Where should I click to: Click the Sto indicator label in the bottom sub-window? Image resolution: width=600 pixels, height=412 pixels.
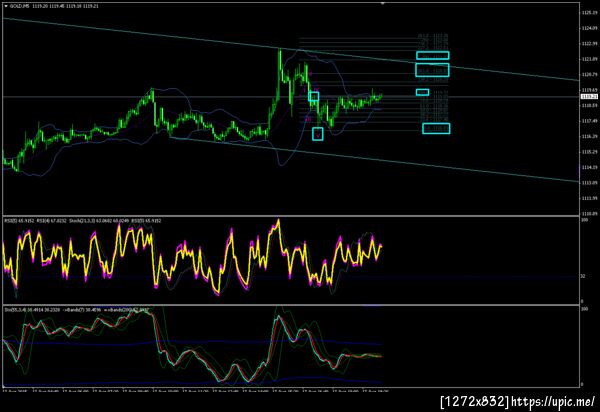tap(77, 309)
